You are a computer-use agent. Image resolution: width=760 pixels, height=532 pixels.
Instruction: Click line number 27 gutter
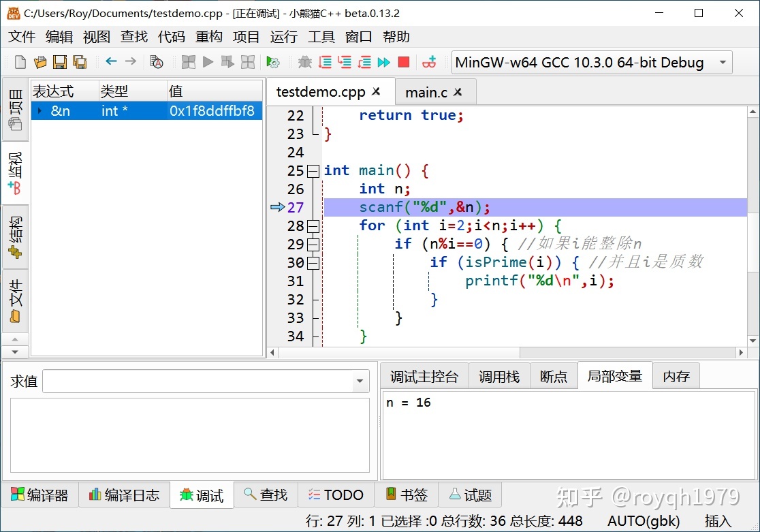[x=295, y=208]
